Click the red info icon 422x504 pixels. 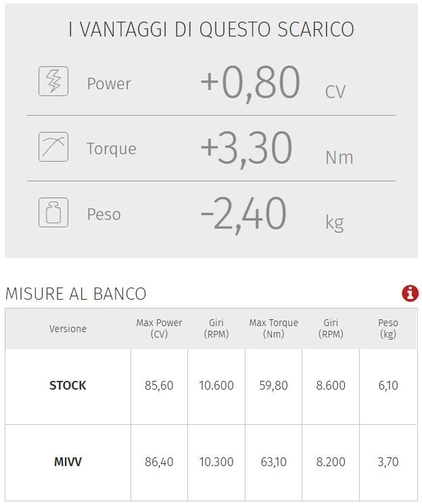[x=410, y=293]
